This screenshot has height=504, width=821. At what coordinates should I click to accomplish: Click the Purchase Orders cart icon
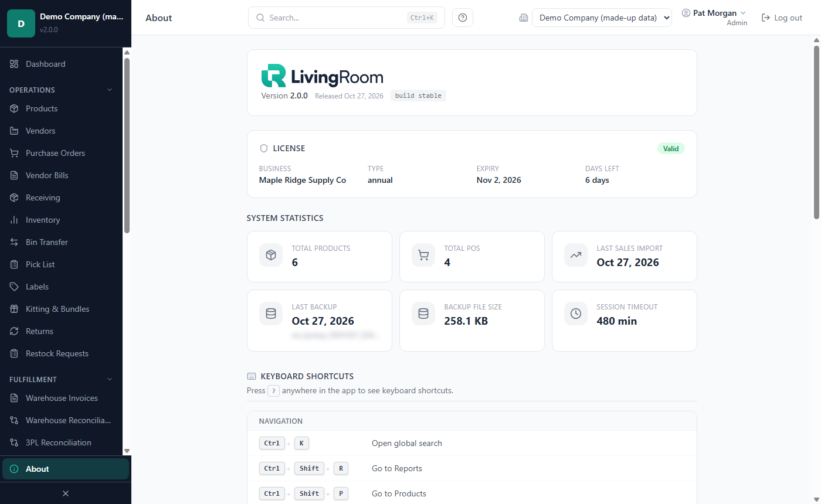(14, 153)
